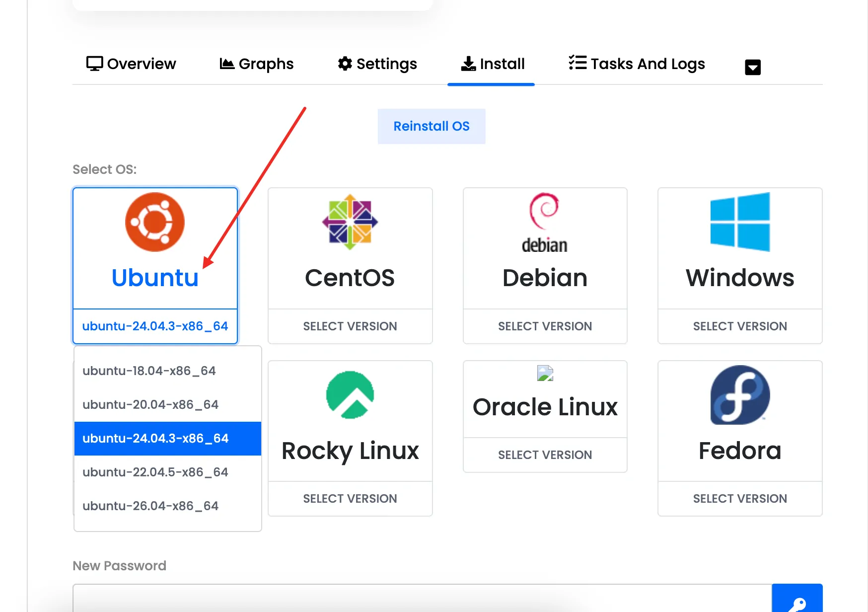Click the Windows name label
868x612 pixels.
tap(740, 278)
